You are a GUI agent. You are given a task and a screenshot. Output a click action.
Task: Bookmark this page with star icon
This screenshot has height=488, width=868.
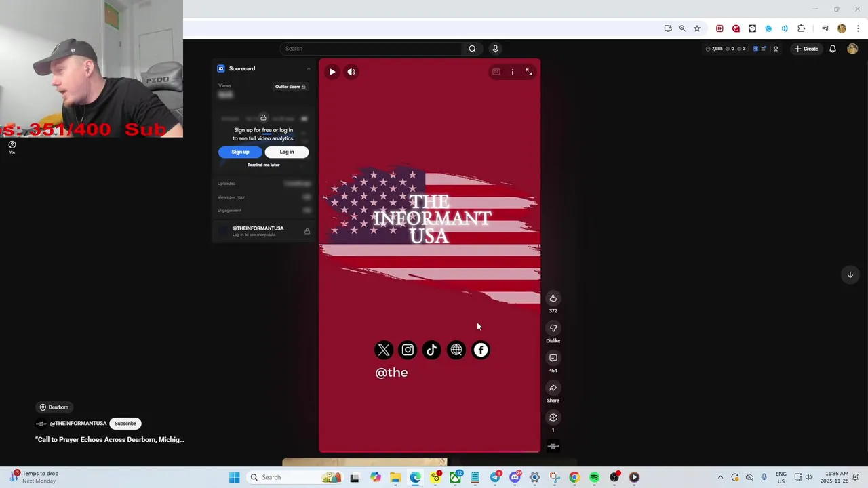[697, 28]
